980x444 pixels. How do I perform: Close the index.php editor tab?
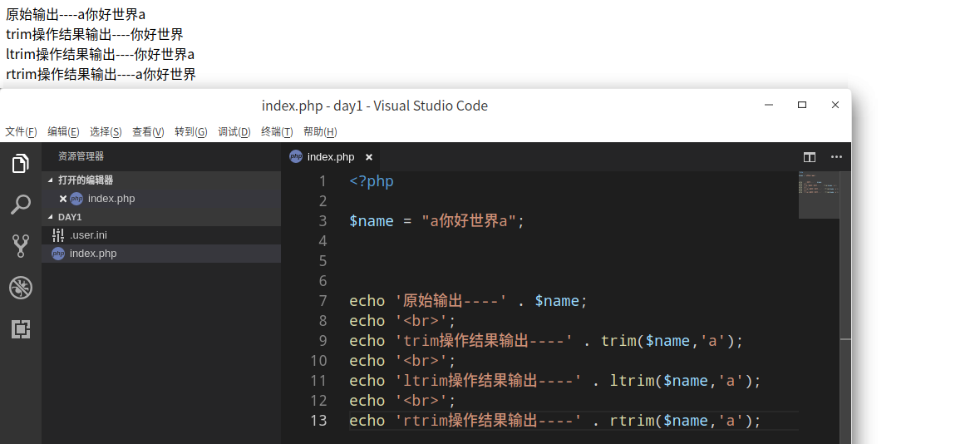[369, 157]
